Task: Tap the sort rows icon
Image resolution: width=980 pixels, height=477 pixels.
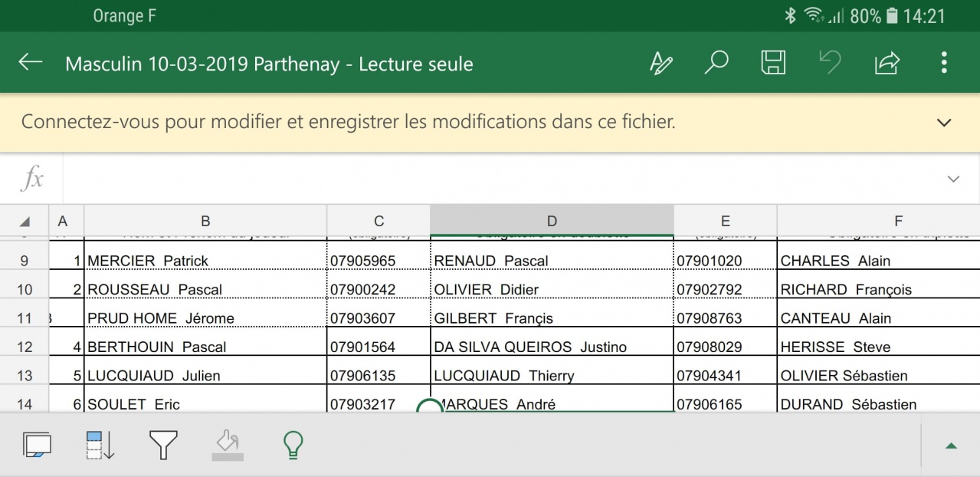Action: click(x=100, y=445)
